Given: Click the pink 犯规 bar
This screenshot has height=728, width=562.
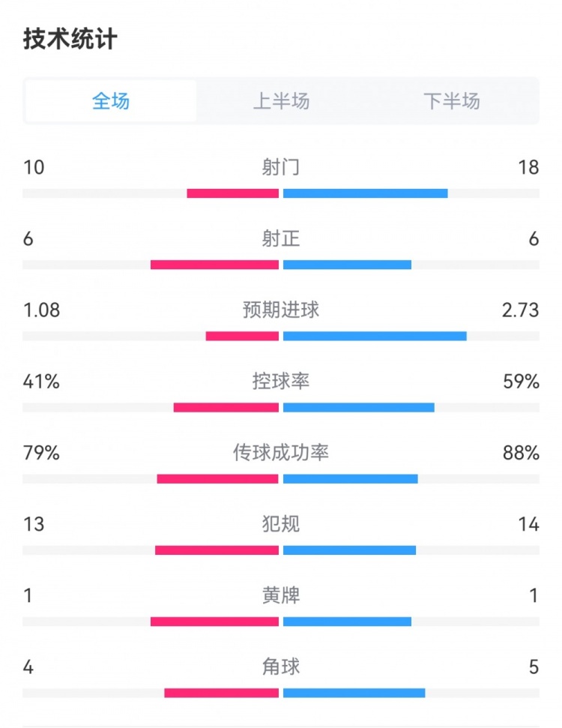Looking at the screenshot, I should [217, 550].
